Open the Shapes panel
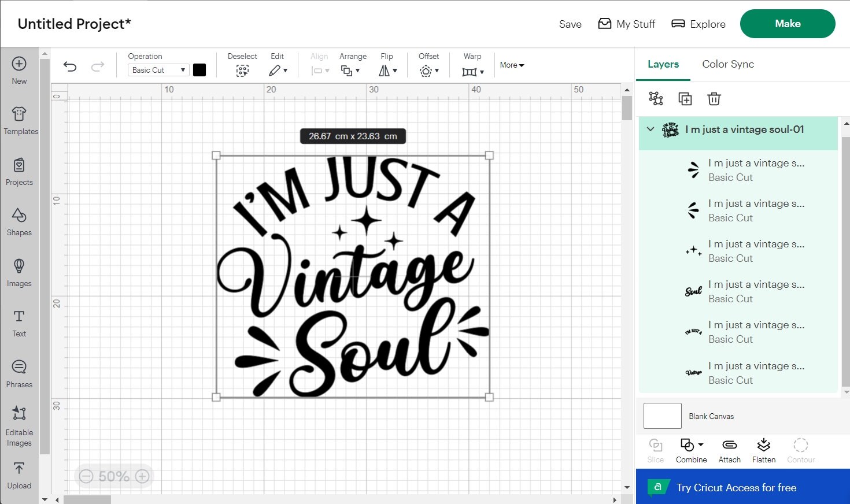This screenshot has height=504, width=850. click(19, 221)
